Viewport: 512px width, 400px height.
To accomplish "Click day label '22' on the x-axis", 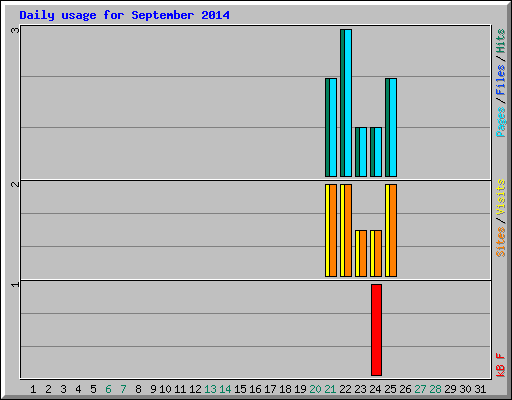I will coord(345,389).
